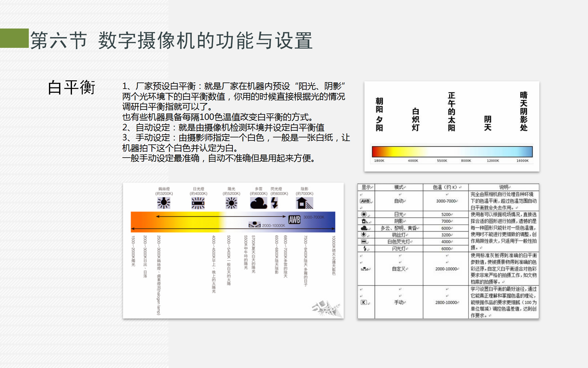Click the flash icon in the table's 闪光灯 row
The width and height of the screenshot is (588, 368).
point(365,248)
